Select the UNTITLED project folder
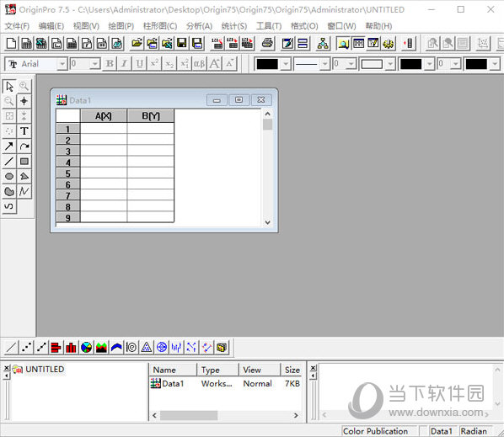Viewport: 504px width, 437px height. click(x=38, y=370)
